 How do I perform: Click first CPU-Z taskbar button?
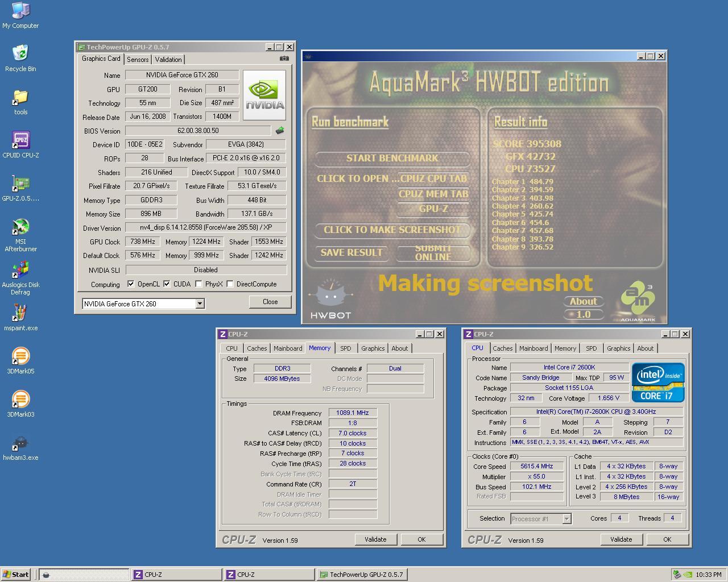point(177,575)
